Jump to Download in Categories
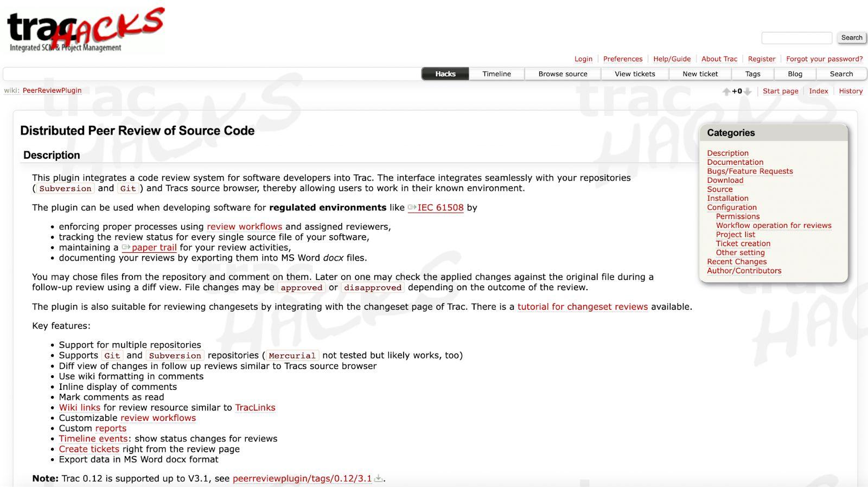Screen dimensions: 868x487 (x=725, y=181)
